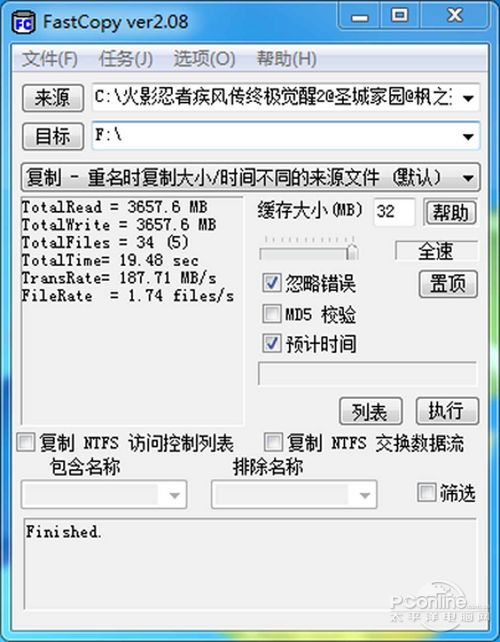500x642 pixels.
Task: Tick the 筛选 filter checkbox
Action: [426, 493]
